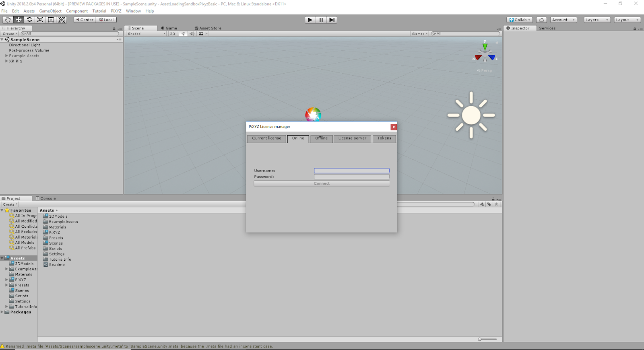
Task: Toggle Center pivot mode button
Action: click(x=85, y=20)
